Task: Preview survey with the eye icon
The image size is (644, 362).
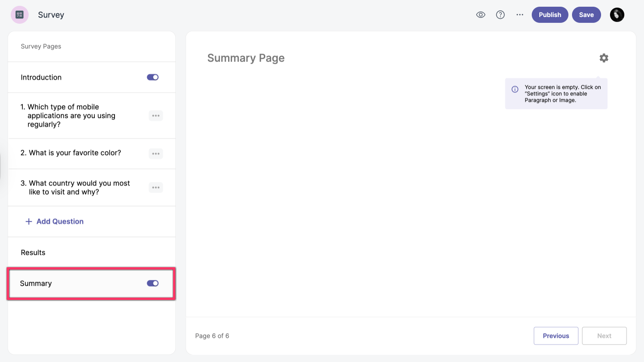Action: (481, 15)
